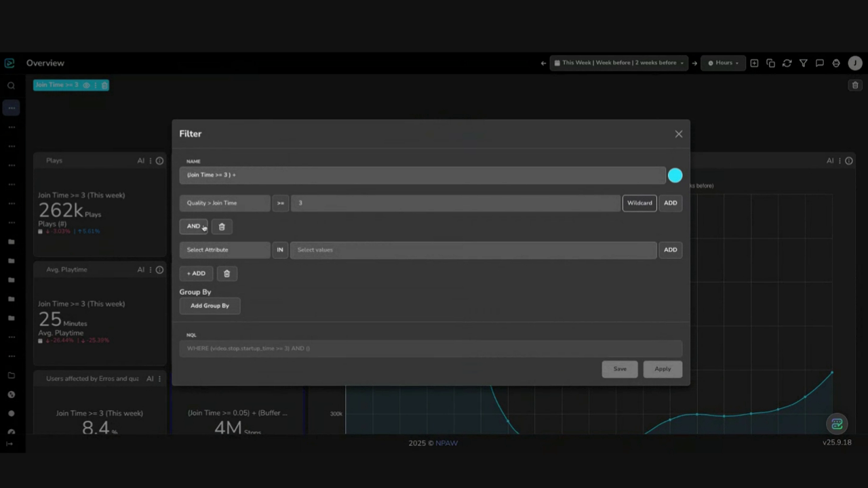868x488 pixels.
Task: Click AI on Users affected widget
Action: [150, 379]
